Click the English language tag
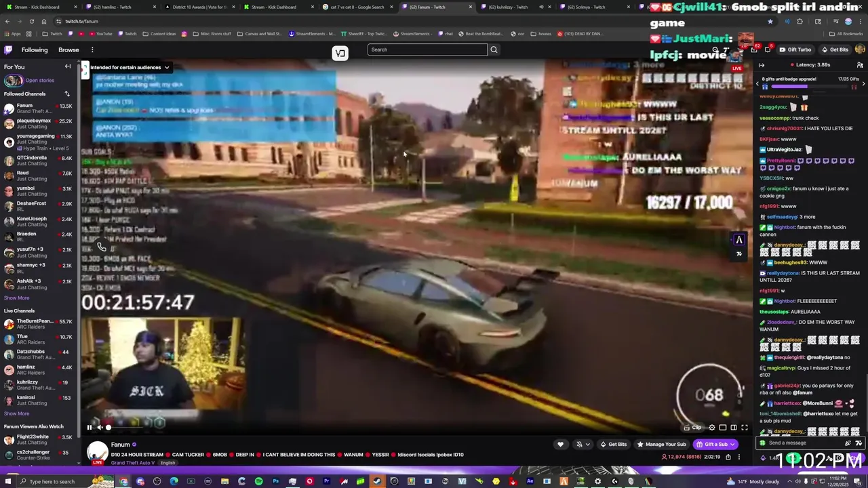 point(167,463)
